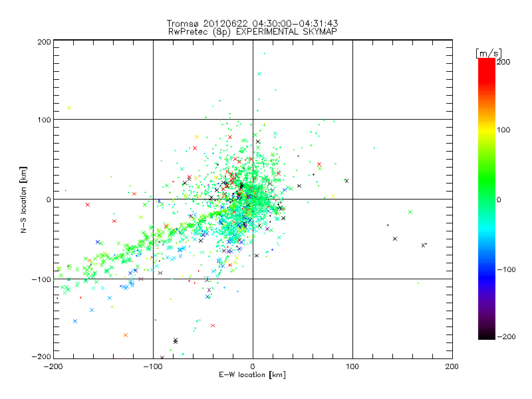Viewport: 532px width, 399px height.
Task: Click the red region of the velocity colorbar
Action: 487,71
